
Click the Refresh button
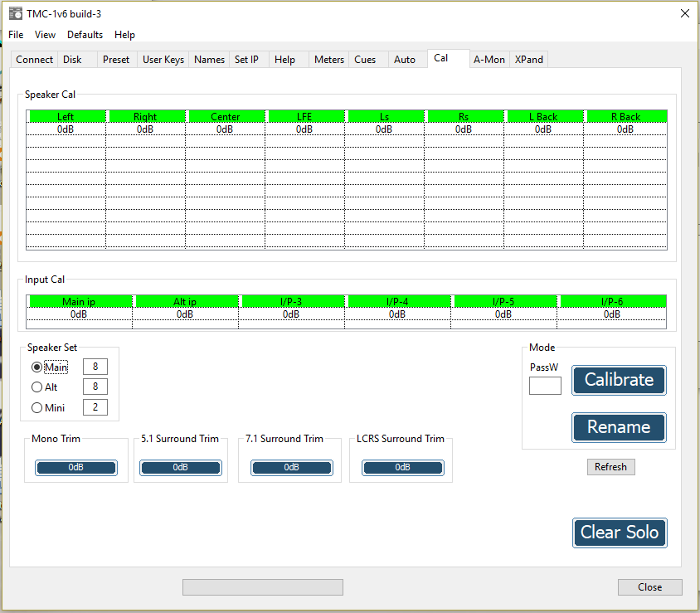pos(610,466)
